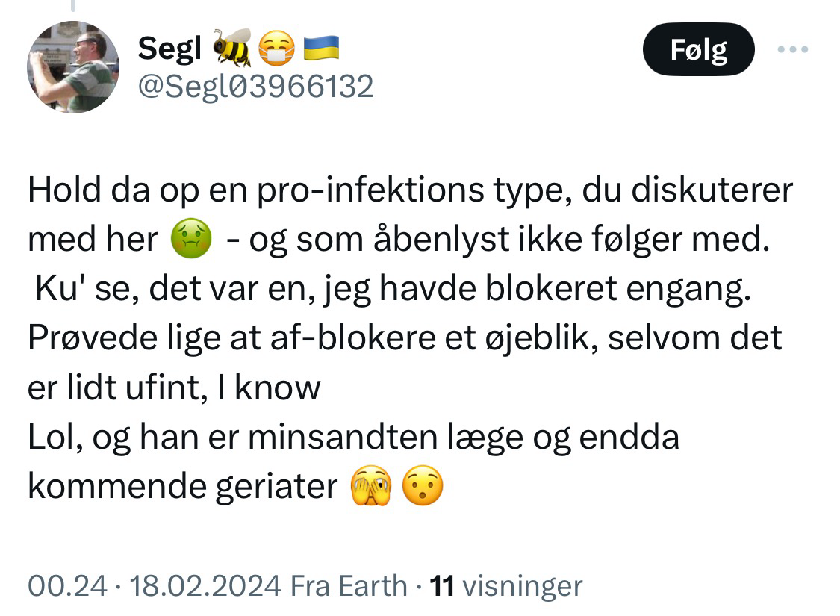This screenshot has width=840, height=616.
Task: Open the handle @Segl03966132
Action: (x=255, y=87)
